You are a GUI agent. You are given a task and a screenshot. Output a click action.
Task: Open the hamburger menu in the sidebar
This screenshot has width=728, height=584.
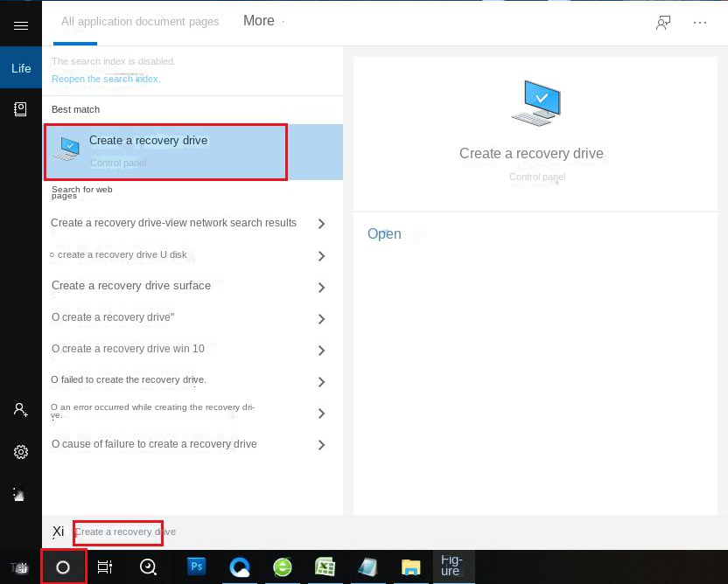coord(20,24)
